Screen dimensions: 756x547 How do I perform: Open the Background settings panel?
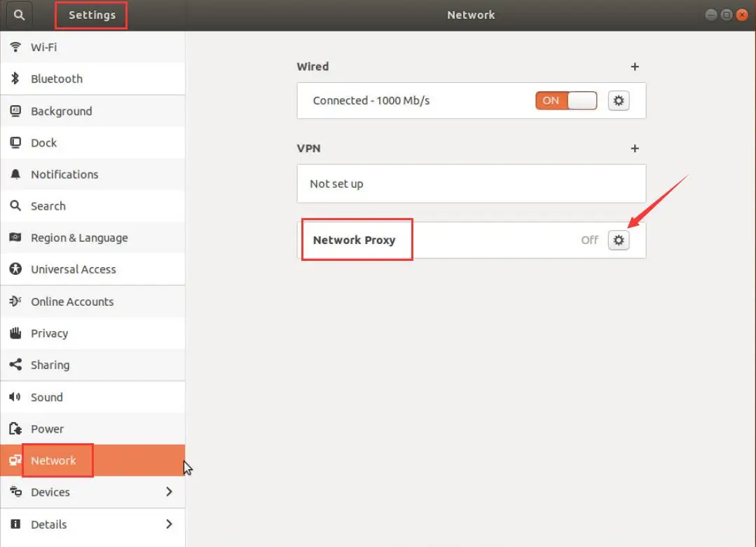pos(61,112)
